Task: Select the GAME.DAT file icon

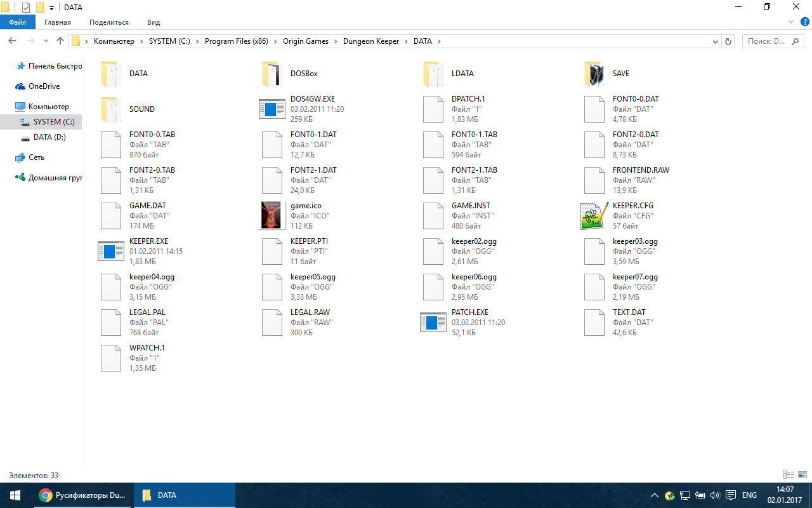Action: pos(110,216)
